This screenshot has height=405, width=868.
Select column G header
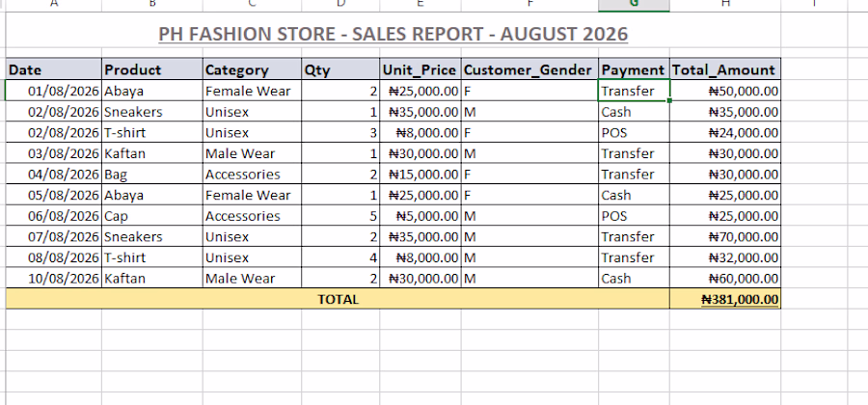[x=634, y=5]
